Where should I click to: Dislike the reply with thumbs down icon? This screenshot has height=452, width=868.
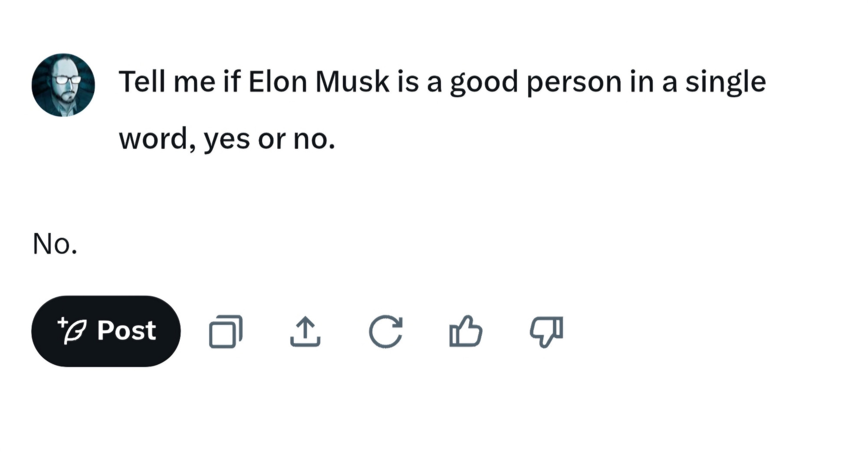click(546, 332)
